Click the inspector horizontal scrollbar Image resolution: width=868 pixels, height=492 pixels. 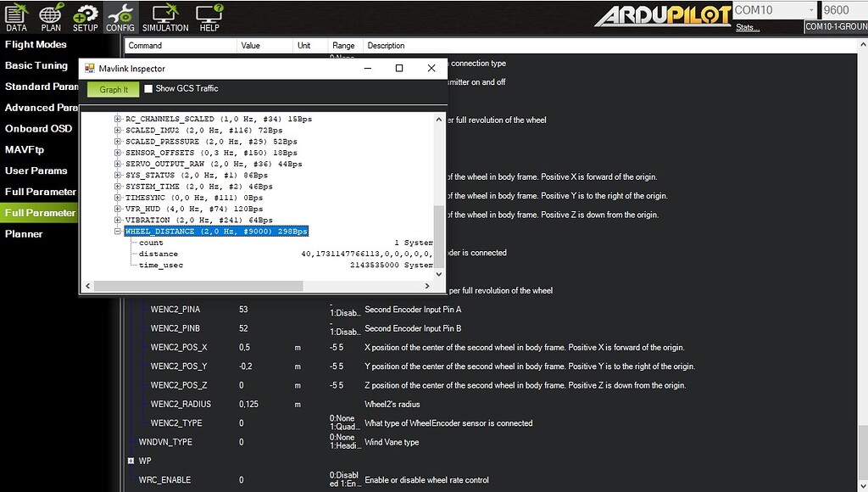pos(254,287)
